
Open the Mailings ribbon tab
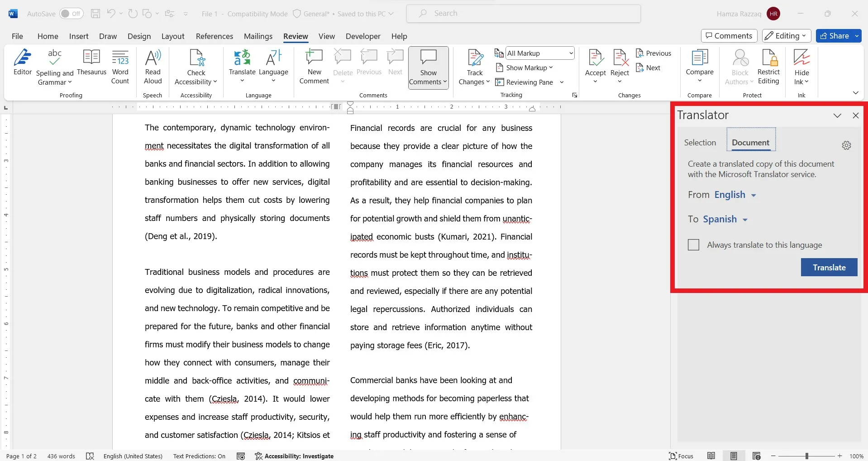pyautogui.click(x=258, y=36)
